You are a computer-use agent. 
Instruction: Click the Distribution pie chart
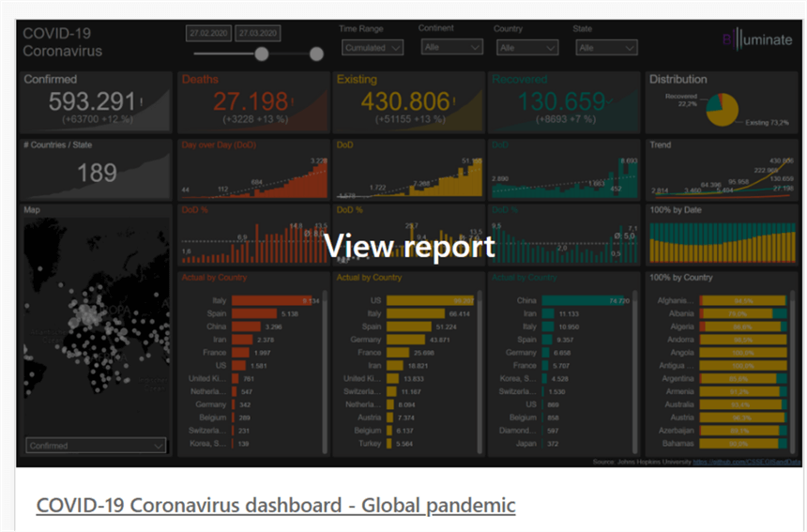pos(723,110)
